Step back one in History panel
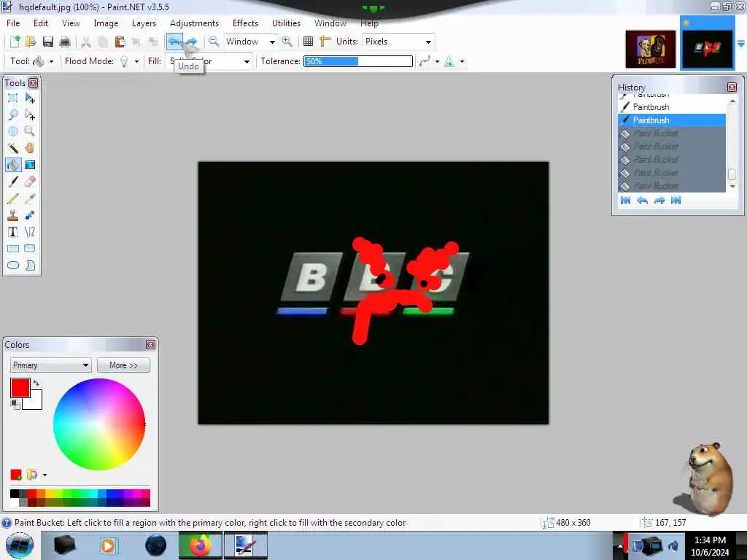Viewport: 747px width, 560px height. (x=642, y=201)
